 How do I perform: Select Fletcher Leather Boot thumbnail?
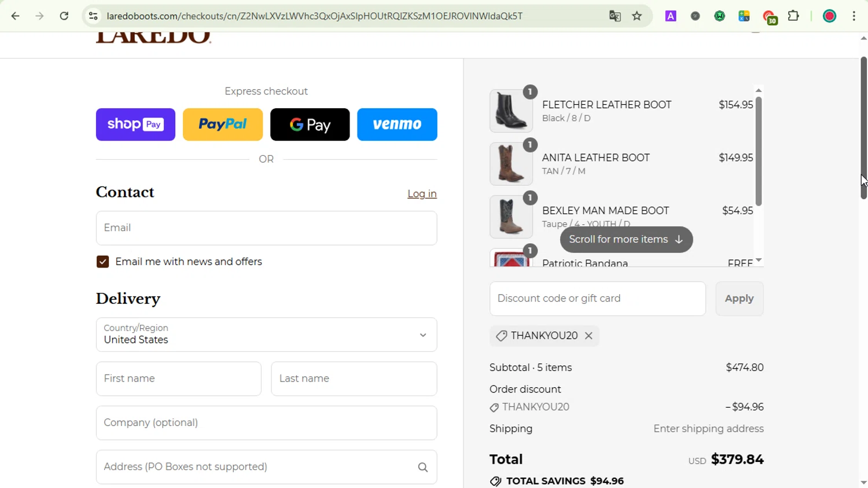tap(511, 111)
